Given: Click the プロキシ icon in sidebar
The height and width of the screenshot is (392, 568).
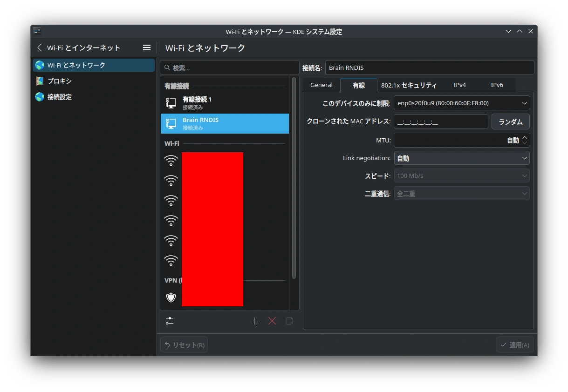Looking at the screenshot, I should [40, 81].
